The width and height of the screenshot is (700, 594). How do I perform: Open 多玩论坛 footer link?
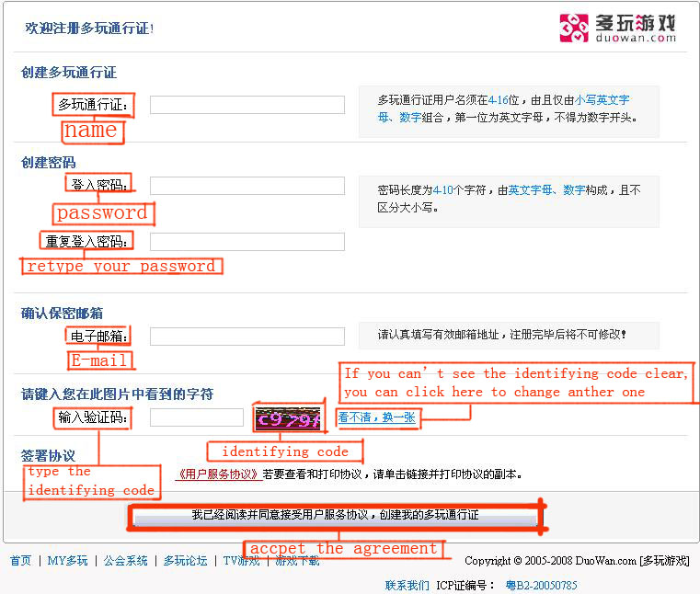(x=185, y=561)
